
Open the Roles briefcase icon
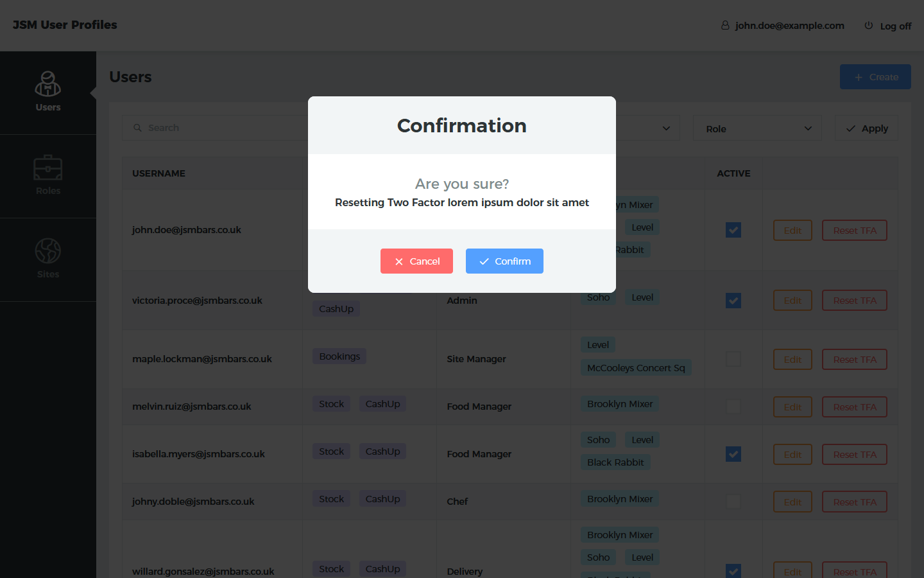coord(48,168)
